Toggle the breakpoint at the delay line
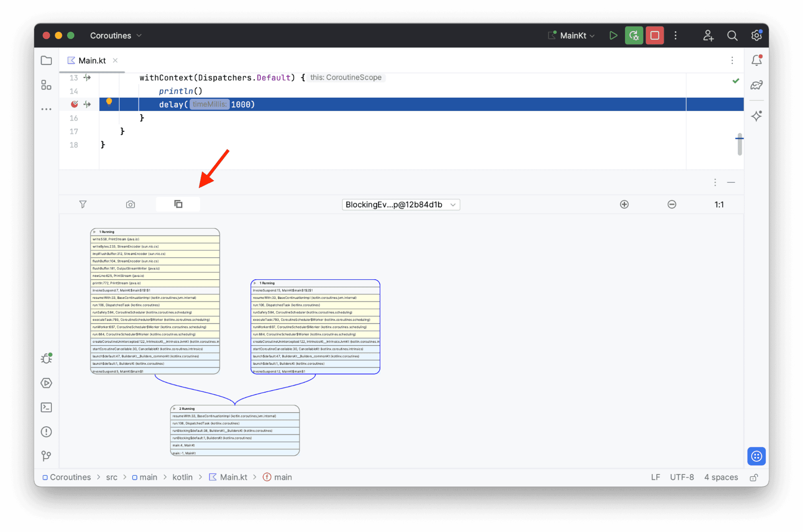 coord(74,104)
